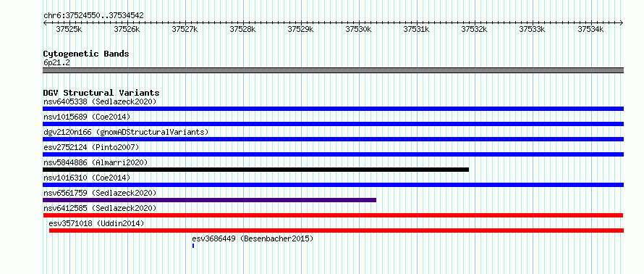Click the tiny esv3686449 (Besenbacher2015) variant mark
This screenshot has height=274, width=644.
point(193,246)
